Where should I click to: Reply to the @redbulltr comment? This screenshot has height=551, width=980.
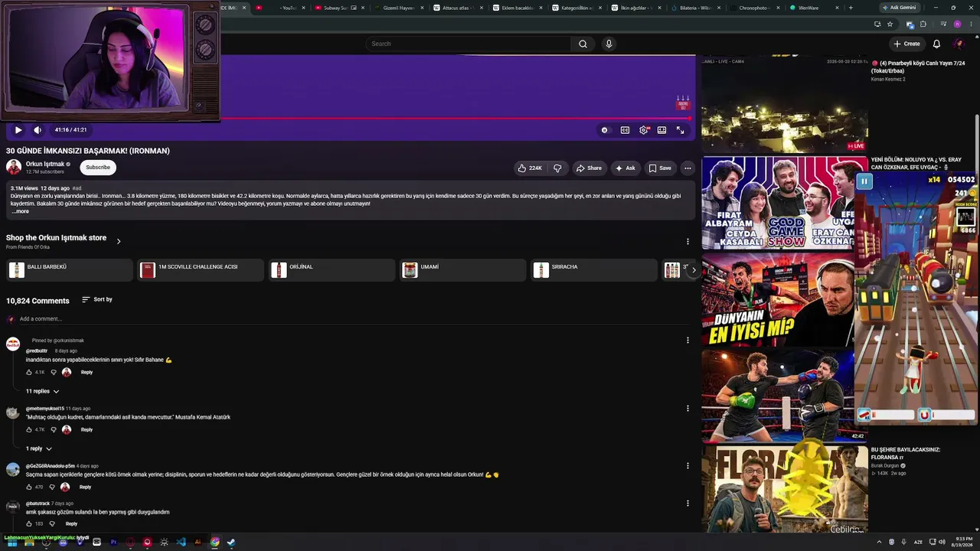pyautogui.click(x=87, y=373)
